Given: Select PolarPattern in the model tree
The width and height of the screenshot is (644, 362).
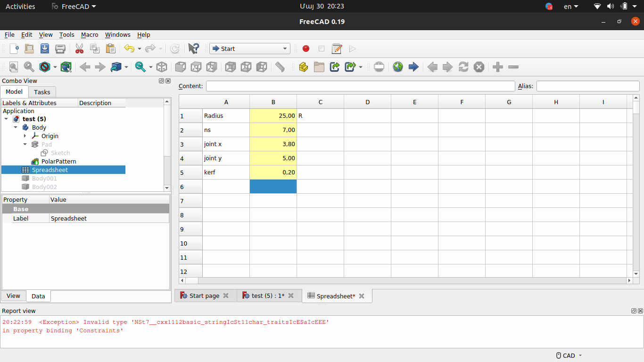Looking at the screenshot, I should [x=59, y=162].
